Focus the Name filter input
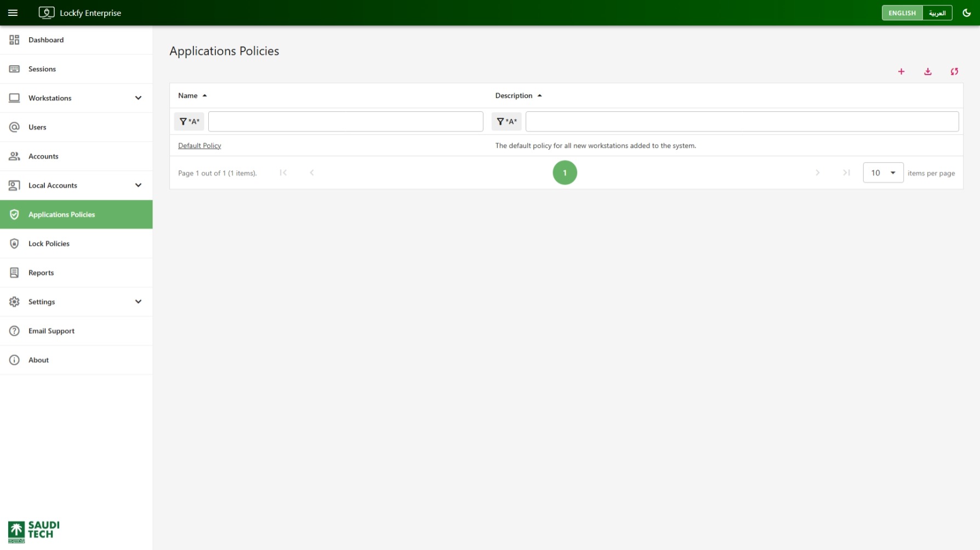This screenshot has height=550, width=980. click(x=345, y=122)
